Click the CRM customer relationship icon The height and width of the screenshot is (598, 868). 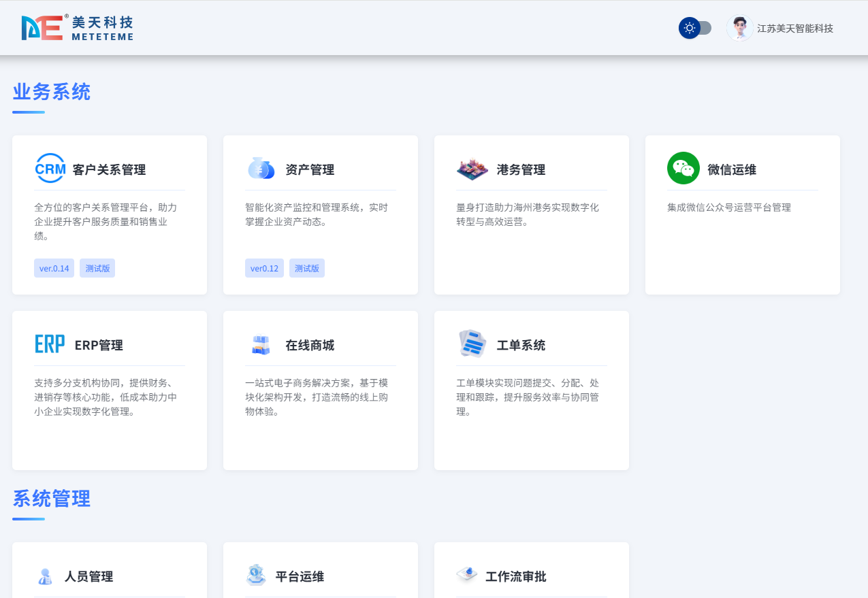click(50, 169)
